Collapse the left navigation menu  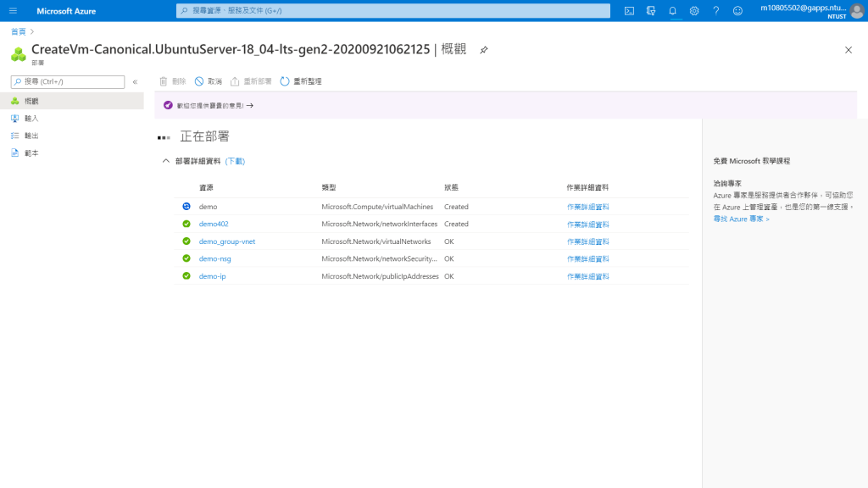coord(135,82)
